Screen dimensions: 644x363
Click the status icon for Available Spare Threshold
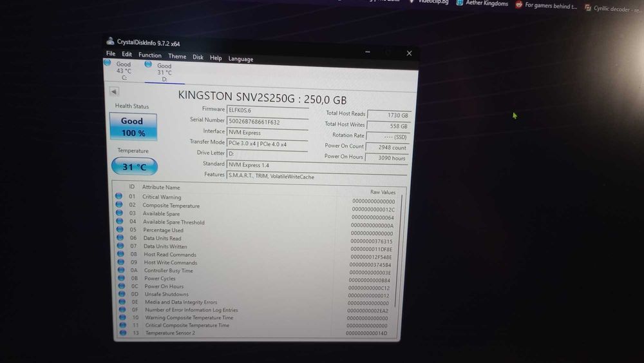click(x=120, y=221)
